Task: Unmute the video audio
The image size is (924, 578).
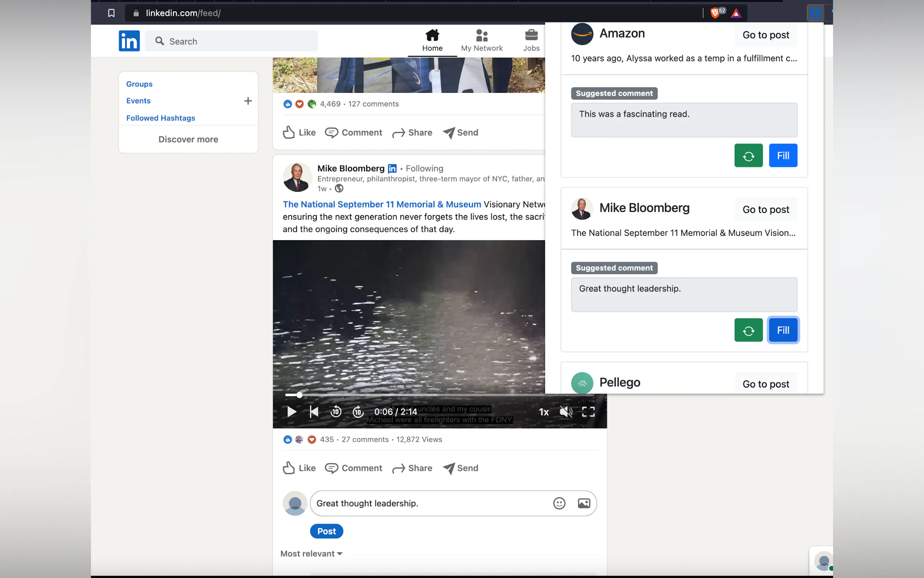Action: pyautogui.click(x=566, y=412)
